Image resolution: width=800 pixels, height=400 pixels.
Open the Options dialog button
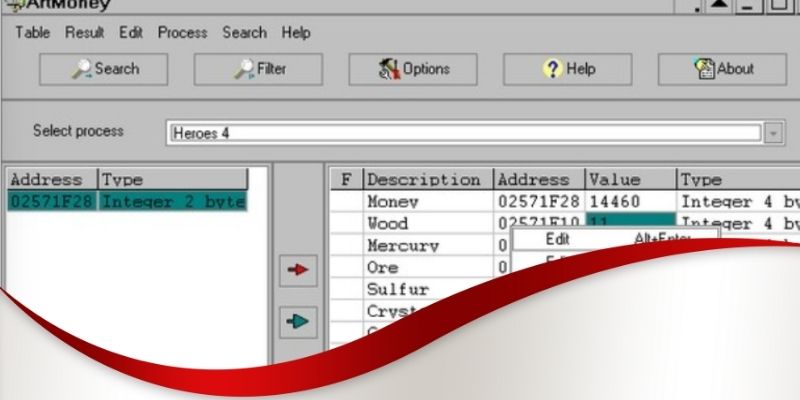pyautogui.click(x=413, y=69)
